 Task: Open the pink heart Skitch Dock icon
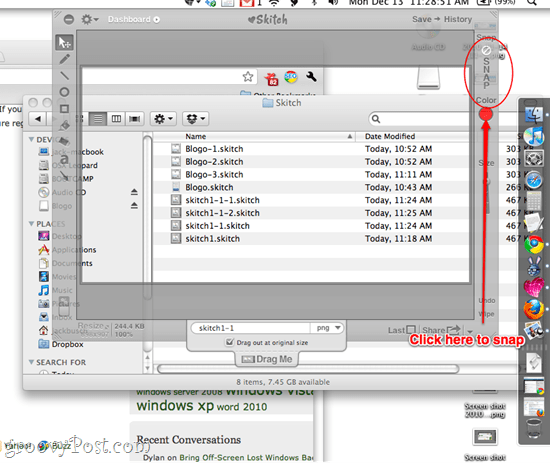[x=534, y=288]
